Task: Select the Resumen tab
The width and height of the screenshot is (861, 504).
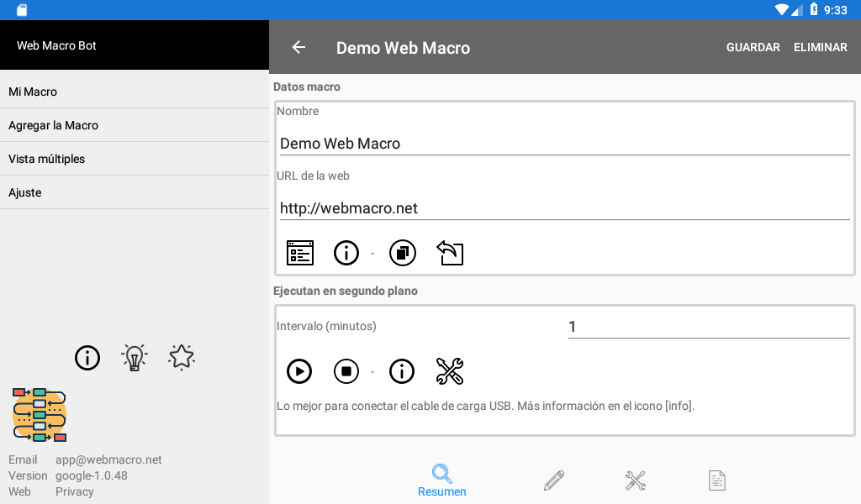Action: pyautogui.click(x=442, y=480)
